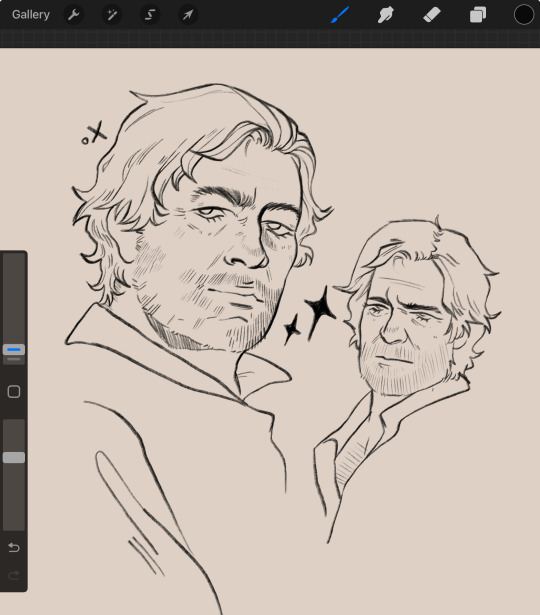The image size is (540, 615).
Task: Open the Actions wrench menu
Action: [73, 15]
